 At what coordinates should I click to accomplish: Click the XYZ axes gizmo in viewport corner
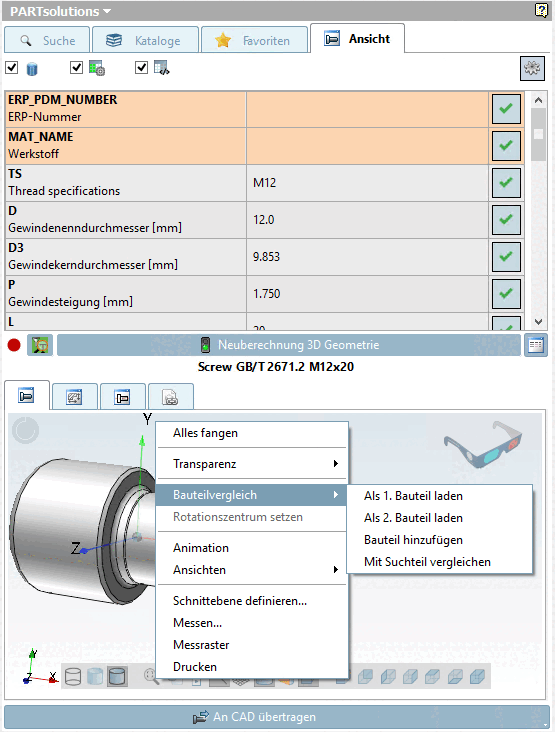(x=40, y=667)
